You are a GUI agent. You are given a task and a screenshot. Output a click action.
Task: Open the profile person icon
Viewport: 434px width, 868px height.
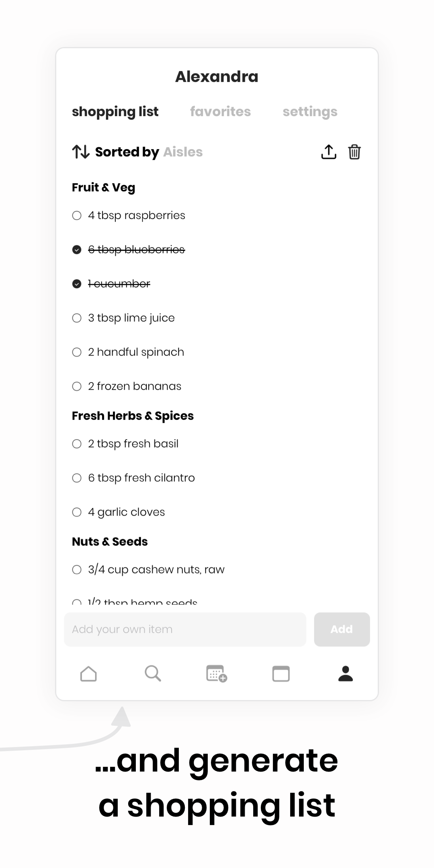tap(346, 674)
